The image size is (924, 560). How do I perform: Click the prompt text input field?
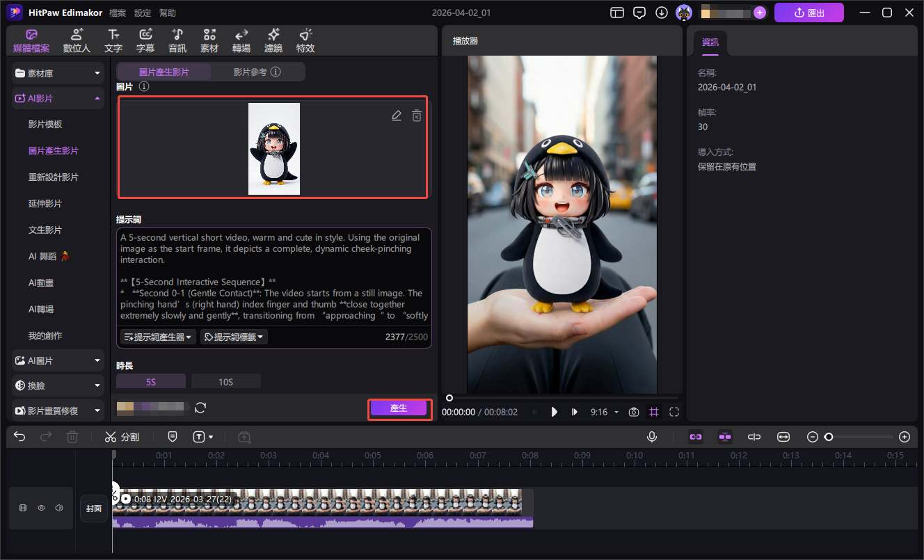pyautogui.click(x=273, y=276)
